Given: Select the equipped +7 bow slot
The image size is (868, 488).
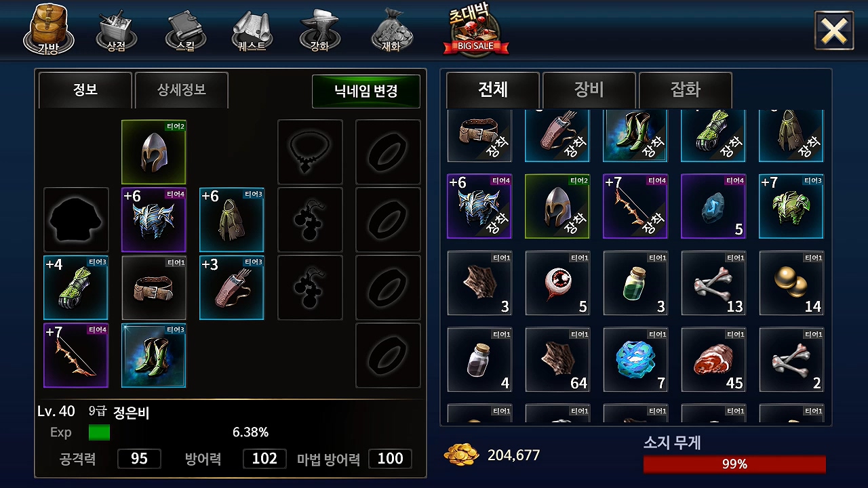Looking at the screenshot, I should [76, 356].
